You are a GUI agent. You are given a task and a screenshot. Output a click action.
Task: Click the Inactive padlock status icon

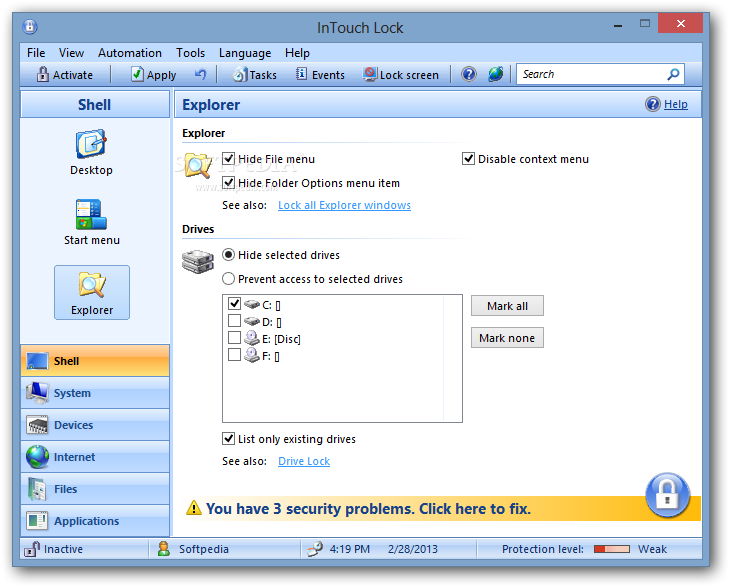[x=31, y=549]
